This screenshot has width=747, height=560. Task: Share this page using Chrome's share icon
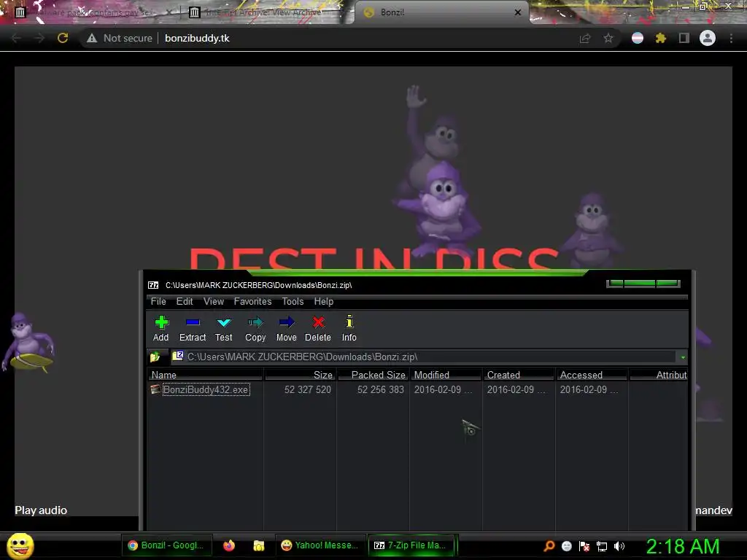pyautogui.click(x=585, y=38)
